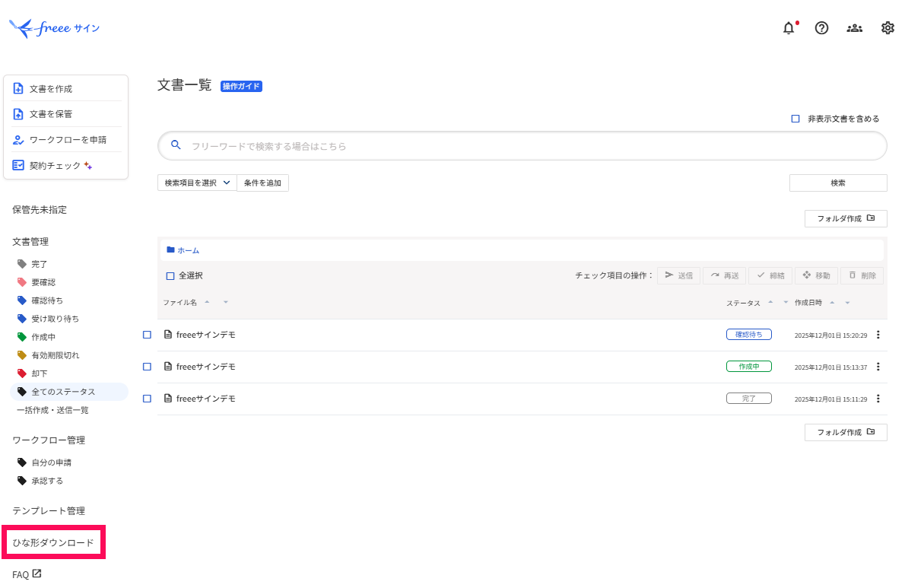
Task: Click the 移動 action button
Action: click(x=817, y=276)
